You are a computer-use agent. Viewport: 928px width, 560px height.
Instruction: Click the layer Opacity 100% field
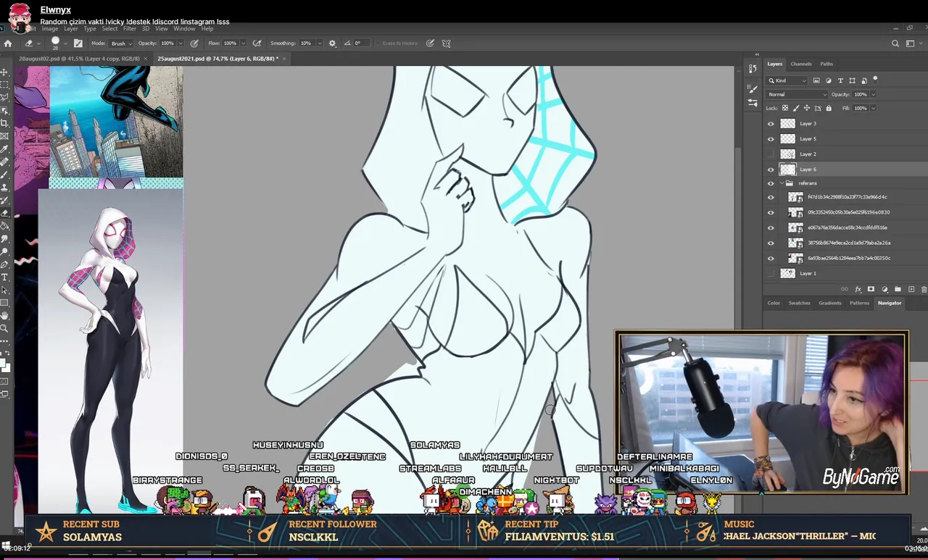click(x=861, y=94)
